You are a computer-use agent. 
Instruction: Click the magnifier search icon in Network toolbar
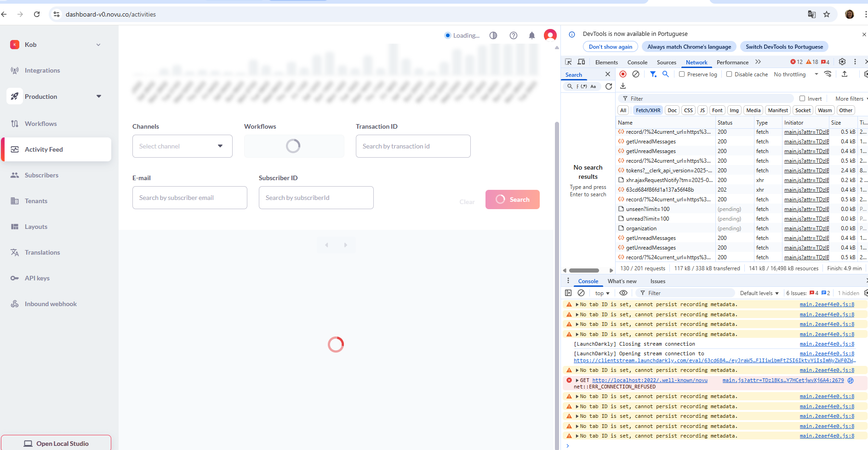click(x=665, y=74)
